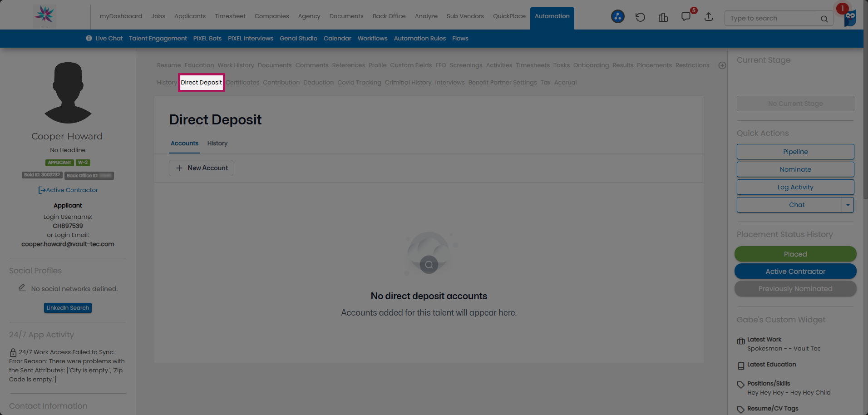868x415 pixels.
Task: Open the Benefit Partner Settings tab
Action: click(x=503, y=83)
